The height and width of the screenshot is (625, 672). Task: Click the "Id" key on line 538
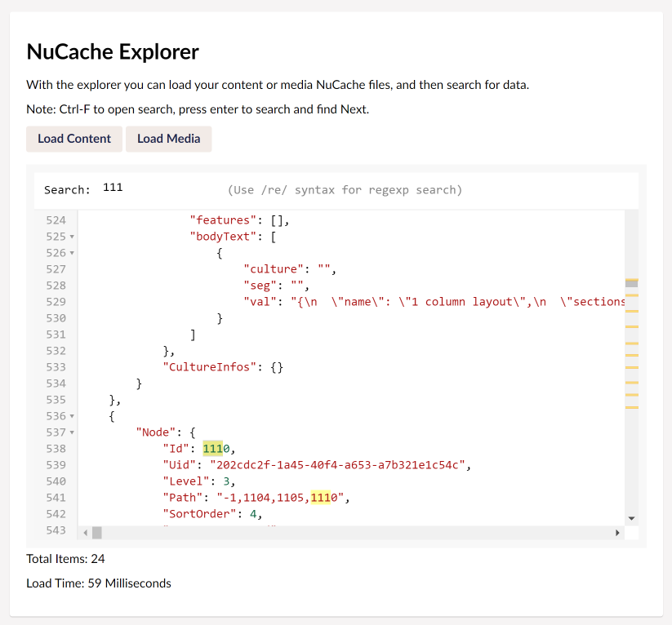176,449
